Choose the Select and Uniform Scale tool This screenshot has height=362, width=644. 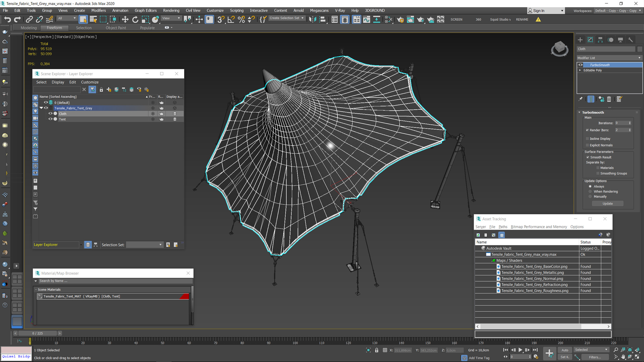145,19
